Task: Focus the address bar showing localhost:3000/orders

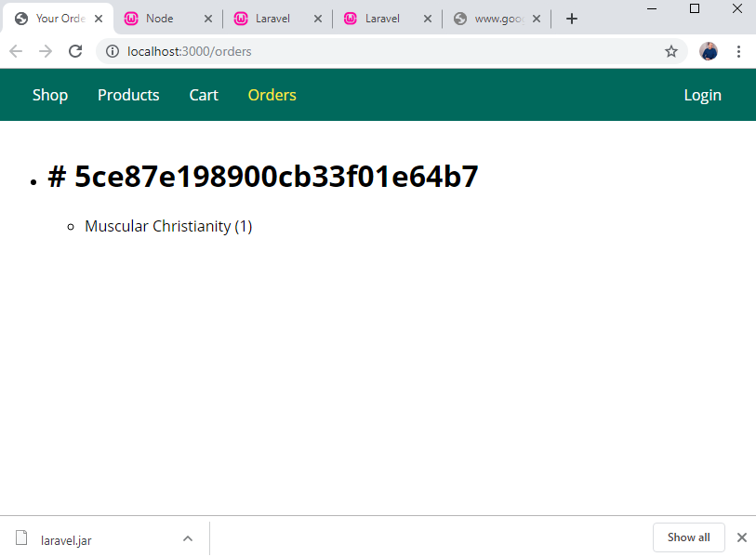Action: 372,52
